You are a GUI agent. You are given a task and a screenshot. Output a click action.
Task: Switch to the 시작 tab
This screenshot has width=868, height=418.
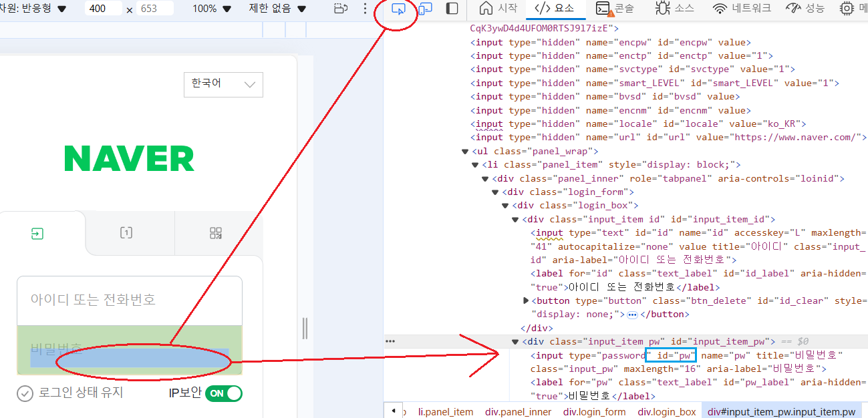(x=498, y=9)
